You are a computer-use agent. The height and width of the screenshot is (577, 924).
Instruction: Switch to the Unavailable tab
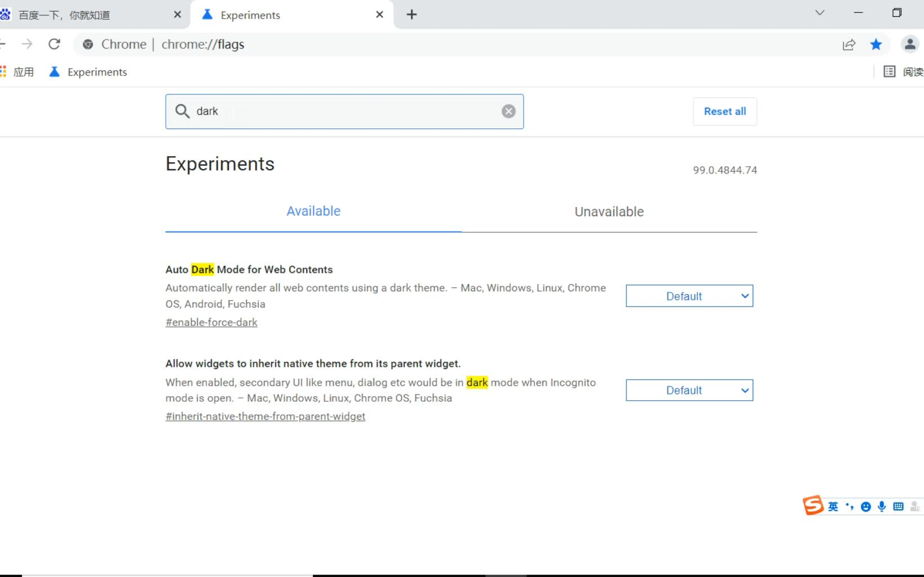click(609, 212)
